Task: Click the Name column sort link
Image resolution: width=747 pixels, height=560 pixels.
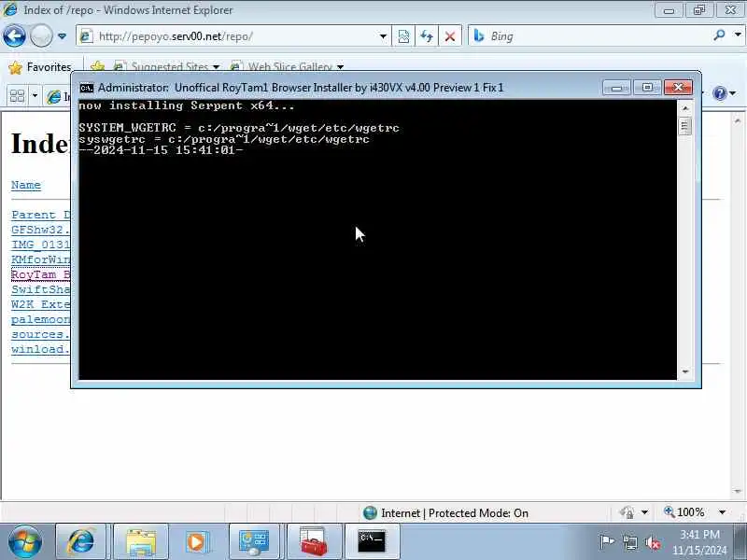Action: coord(26,185)
